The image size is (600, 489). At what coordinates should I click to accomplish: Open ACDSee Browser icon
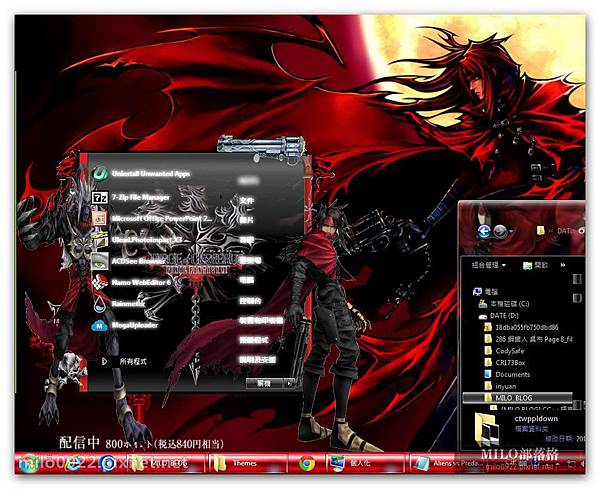tap(100, 261)
